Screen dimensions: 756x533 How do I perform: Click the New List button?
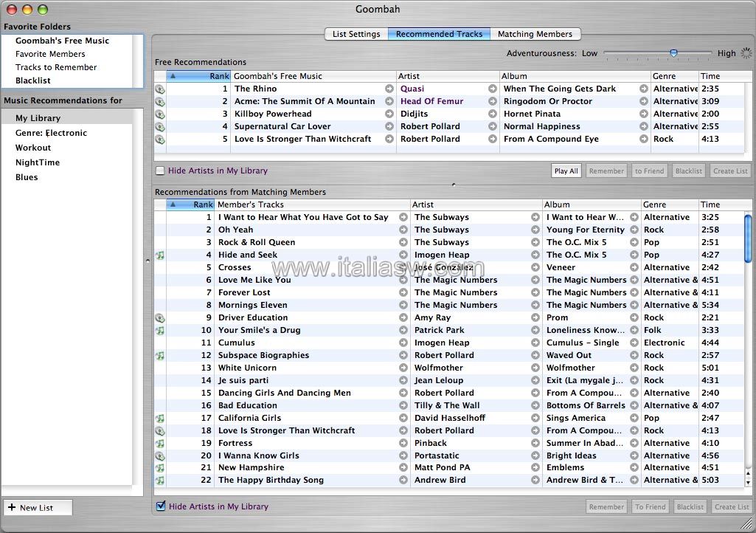click(x=38, y=508)
